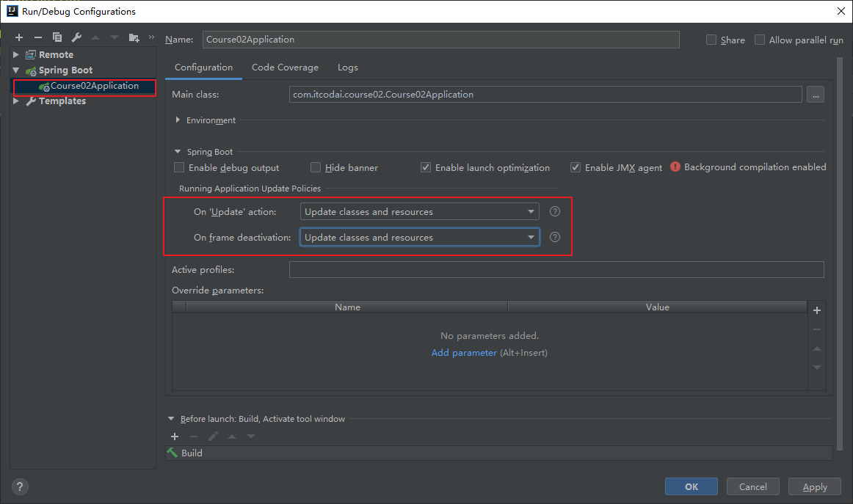The image size is (853, 504).
Task: Disable Enable JMX agent checkbox
Action: pyautogui.click(x=575, y=167)
